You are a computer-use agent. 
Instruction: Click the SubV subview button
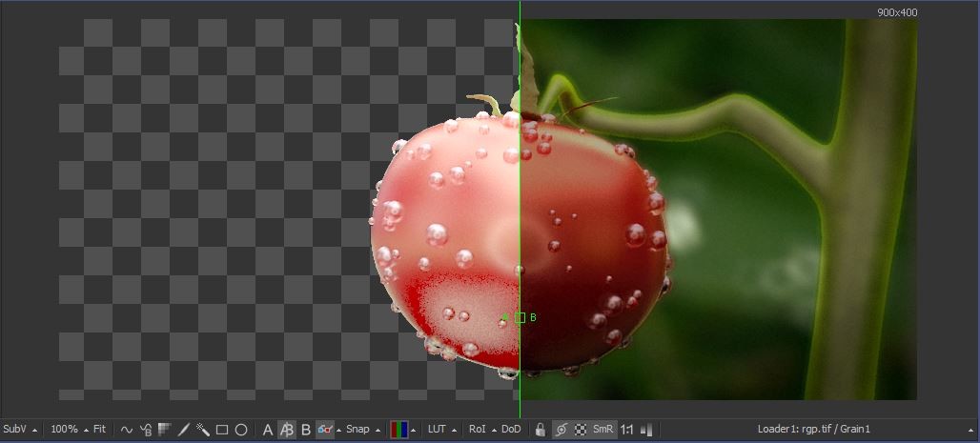click(15, 430)
